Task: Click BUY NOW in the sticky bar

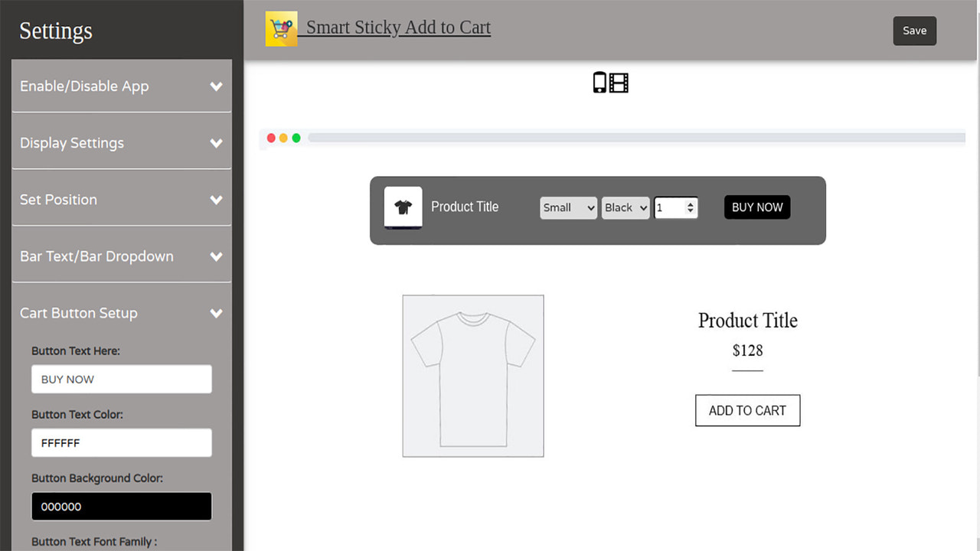Action: coord(756,207)
